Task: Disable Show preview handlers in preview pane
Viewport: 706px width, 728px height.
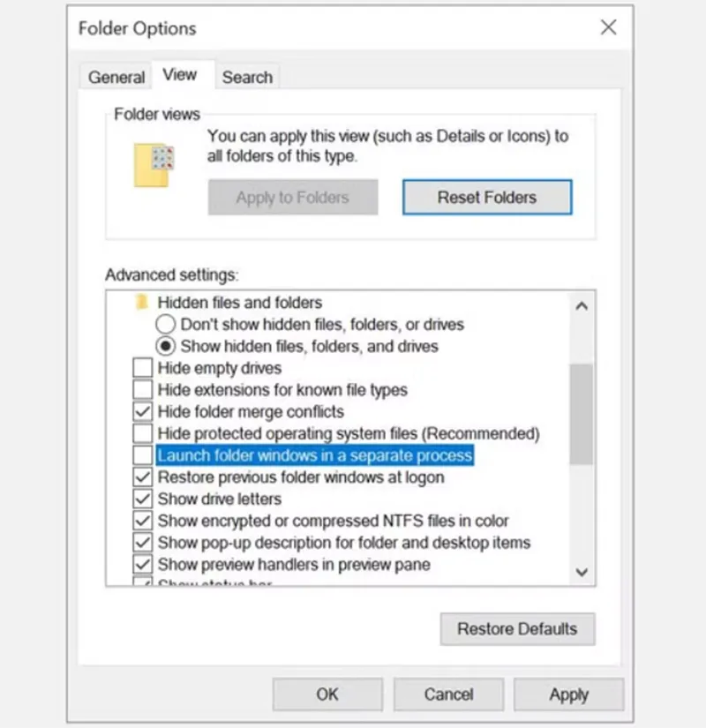Action: (143, 565)
